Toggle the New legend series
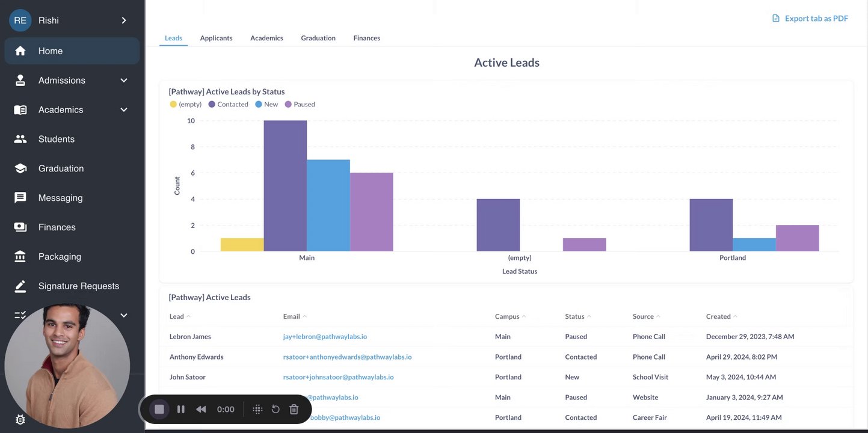 [266, 105]
